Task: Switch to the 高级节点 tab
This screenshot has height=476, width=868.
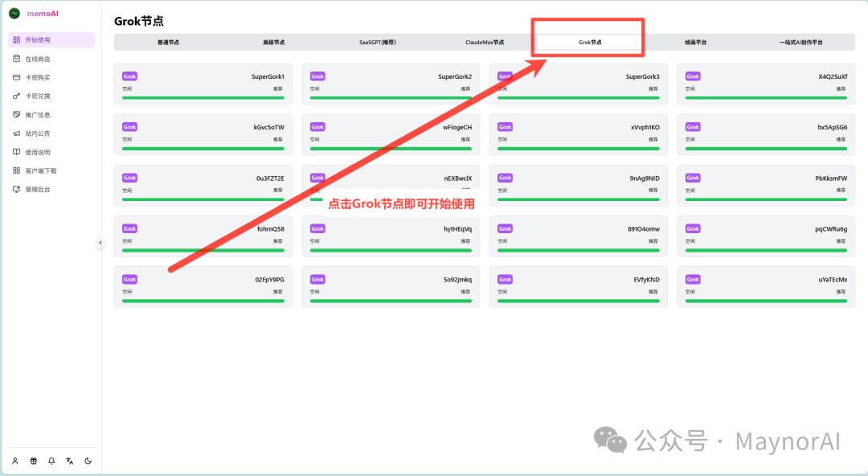Action: pos(274,42)
